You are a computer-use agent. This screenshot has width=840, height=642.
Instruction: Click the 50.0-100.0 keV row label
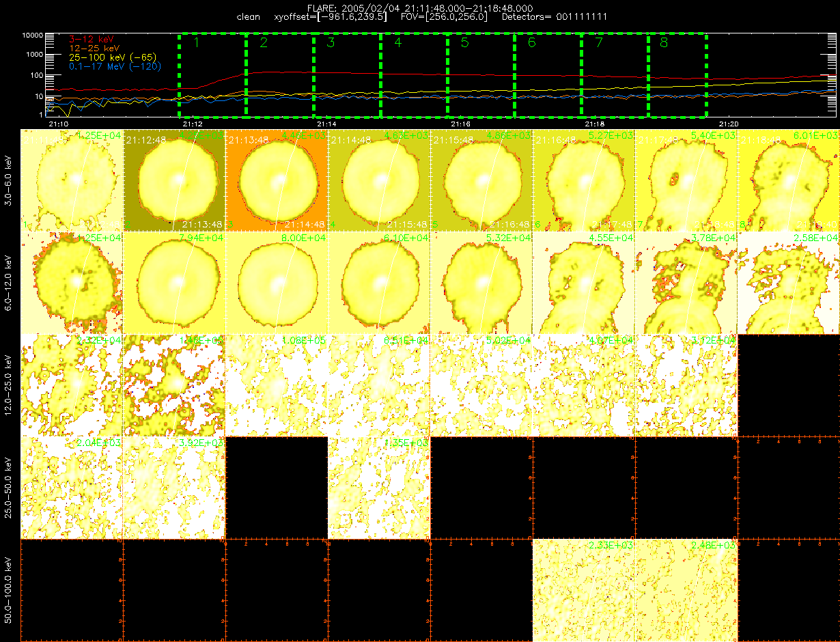coord(9,590)
